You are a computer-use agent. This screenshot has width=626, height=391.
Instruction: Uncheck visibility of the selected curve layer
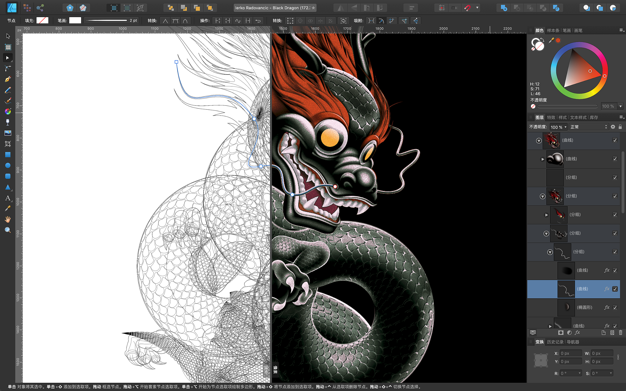(615, 289)
